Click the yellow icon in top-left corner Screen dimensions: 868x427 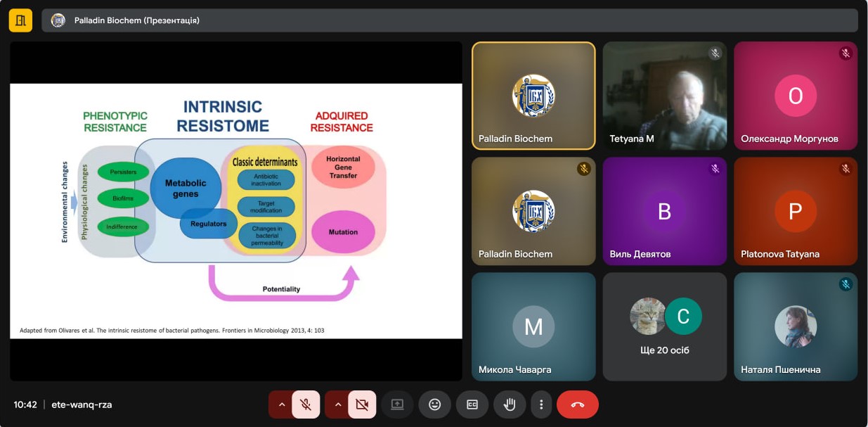(x=20, y=20)
